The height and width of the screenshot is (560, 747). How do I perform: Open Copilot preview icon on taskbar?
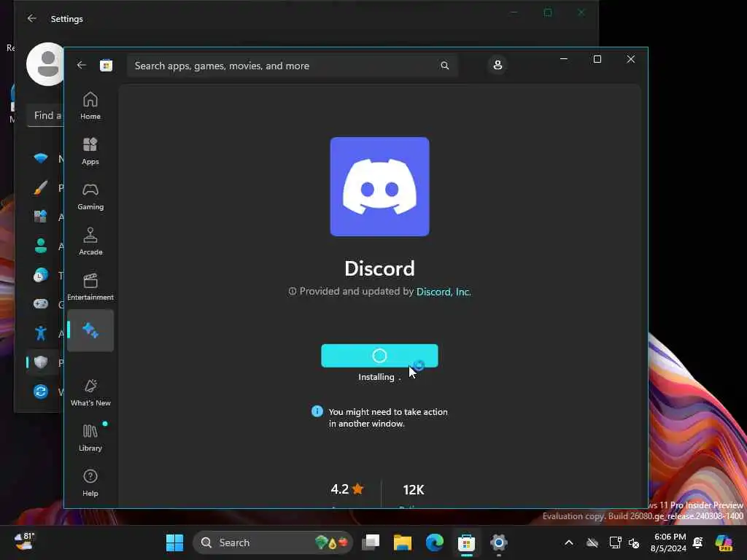[724, 542]
